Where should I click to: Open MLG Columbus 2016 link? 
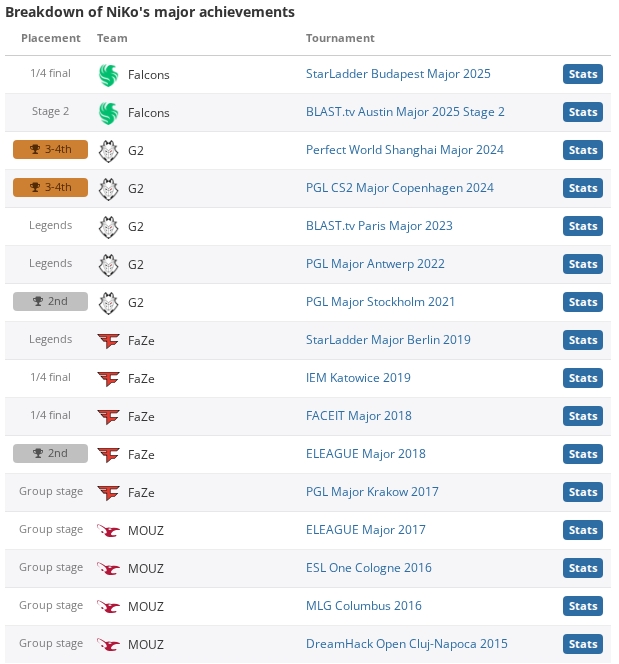pyautogui.click(x=364, y=606)
